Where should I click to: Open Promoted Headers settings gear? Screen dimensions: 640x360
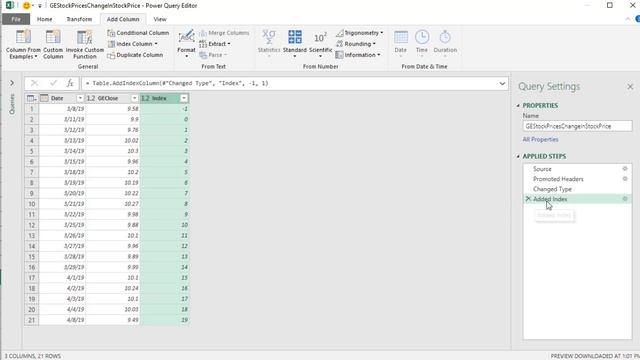point(624,179)
